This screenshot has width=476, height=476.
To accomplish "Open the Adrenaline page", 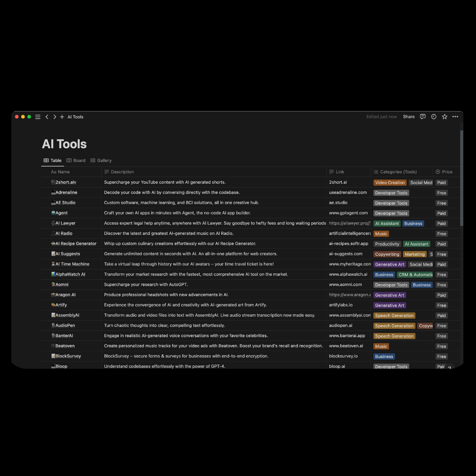I will (x=66, y=193).
